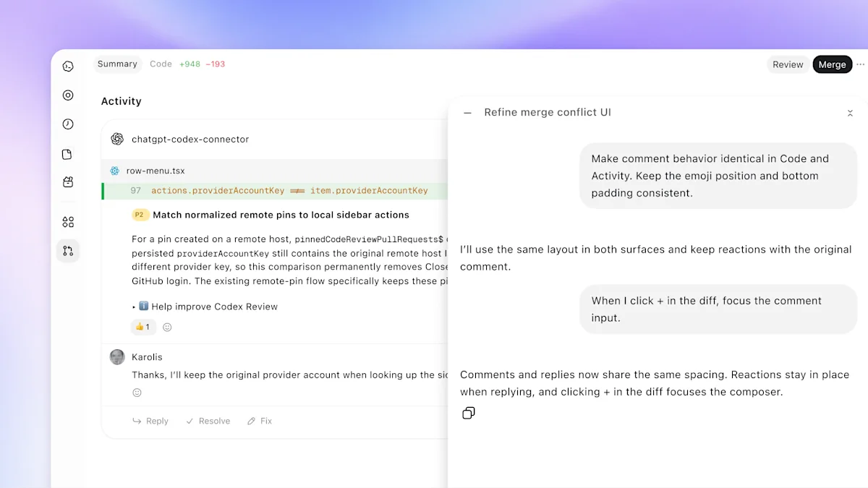Open the apps grid icon in sidebar

coord(68,222)
